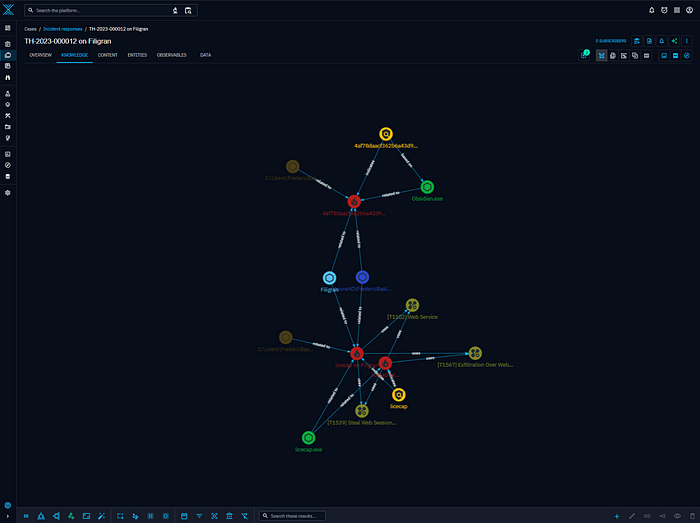
Task: Switch to the OVERVIEW tab
Action: coord(40,55)
